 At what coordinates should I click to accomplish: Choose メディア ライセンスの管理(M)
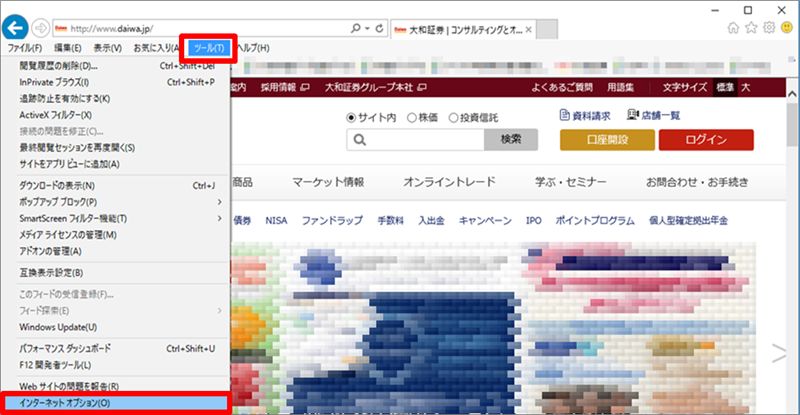click(x=116, y=235)
